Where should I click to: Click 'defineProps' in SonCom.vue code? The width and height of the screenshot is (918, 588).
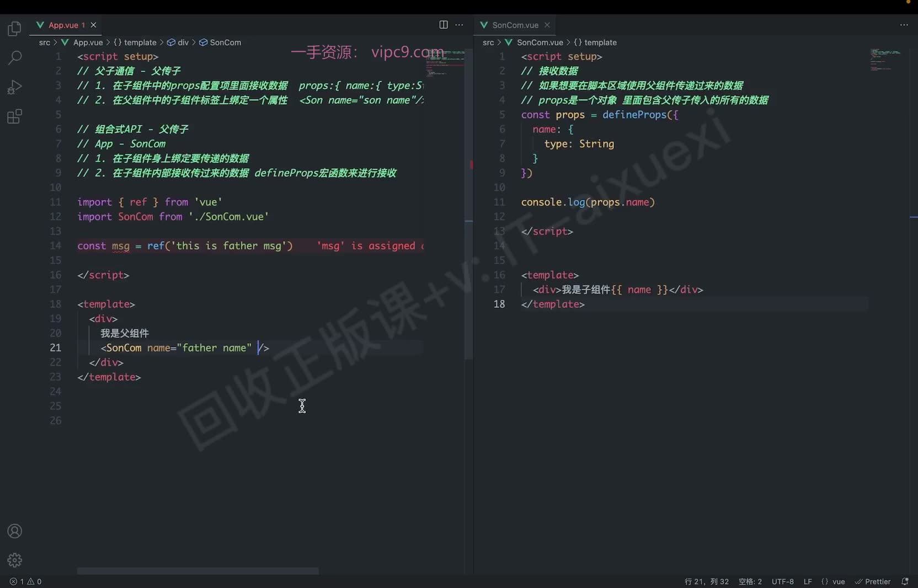tap(634, 115)
